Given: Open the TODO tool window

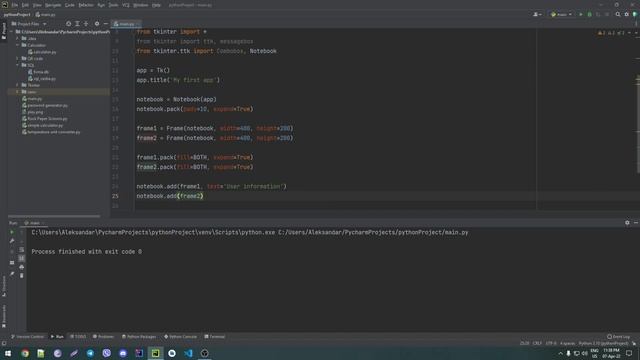Looking at the screenshot, I should (x=78, y=336).
